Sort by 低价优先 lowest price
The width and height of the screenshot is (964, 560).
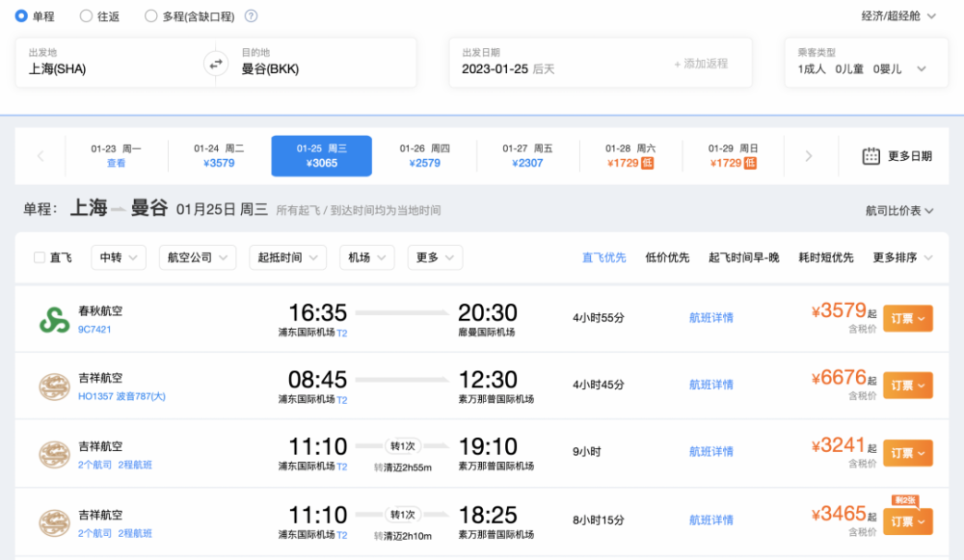[x=667, y=257]
